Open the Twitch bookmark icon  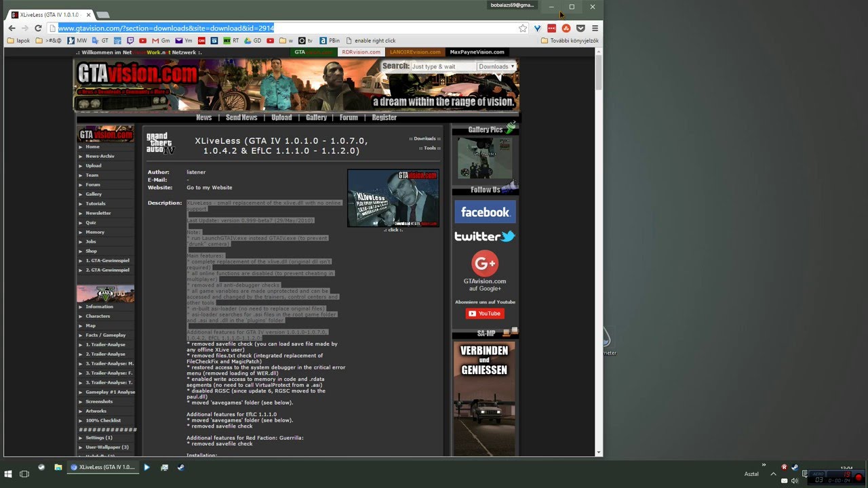pos(131,41)
